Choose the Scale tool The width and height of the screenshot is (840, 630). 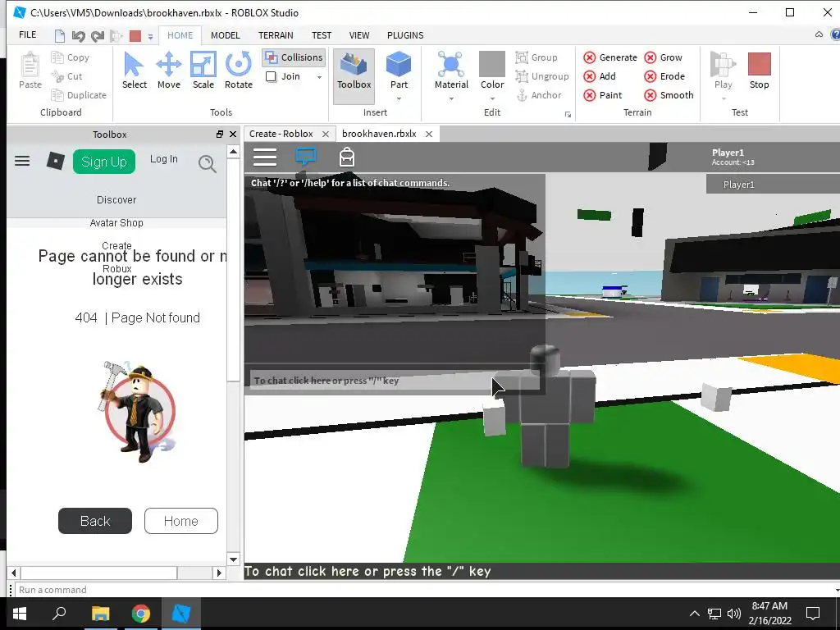pos(203,71)
